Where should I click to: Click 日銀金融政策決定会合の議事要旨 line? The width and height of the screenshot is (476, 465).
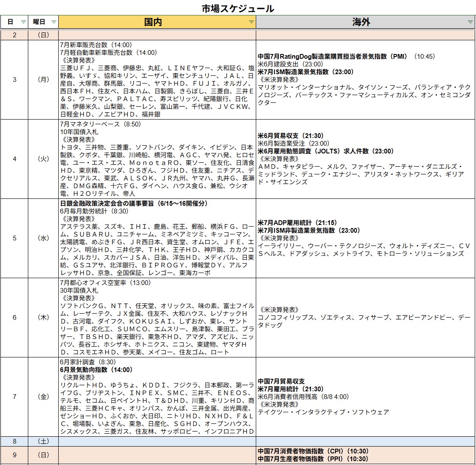[134, 204]
